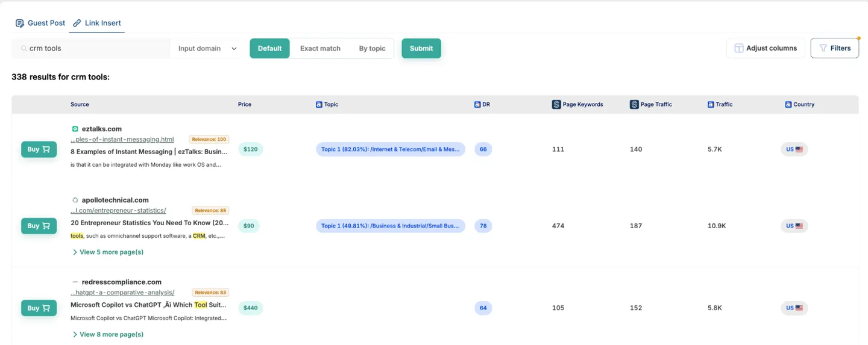Screen dimensions: 868x345
Task: Open the instant-messaging.html page URL
Action: click(122, 139)
